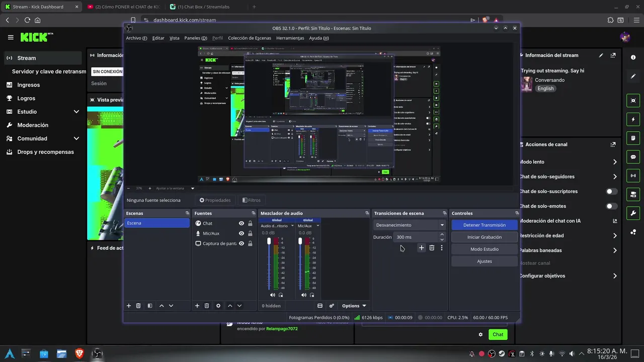Open the Kick hamburger menu

coord(11,37)
